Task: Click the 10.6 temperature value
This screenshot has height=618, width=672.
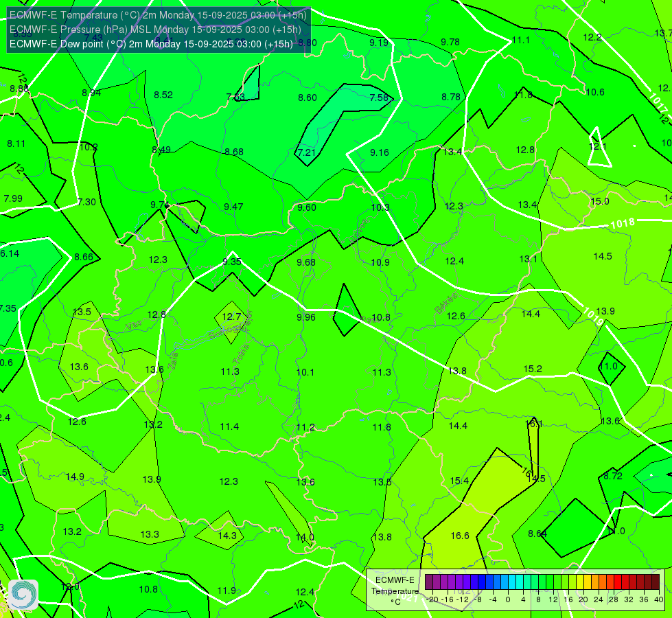Action: pyautogui.click(x=595, y=92)
